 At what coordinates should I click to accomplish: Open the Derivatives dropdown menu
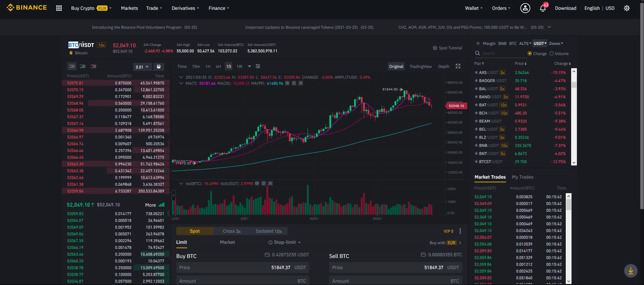(185, 8)
